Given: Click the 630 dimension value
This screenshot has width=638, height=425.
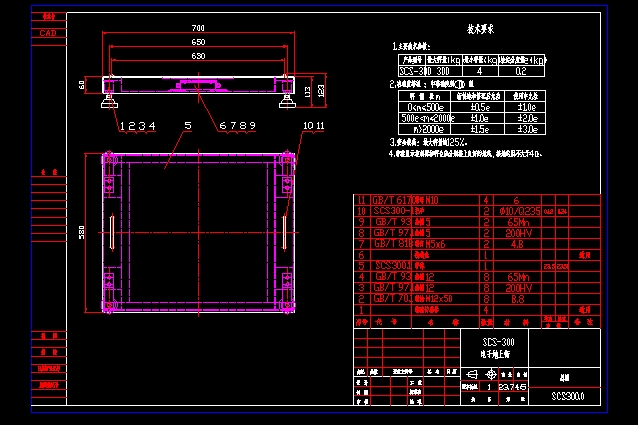Looking at the screenshot, I should [198, 56].
